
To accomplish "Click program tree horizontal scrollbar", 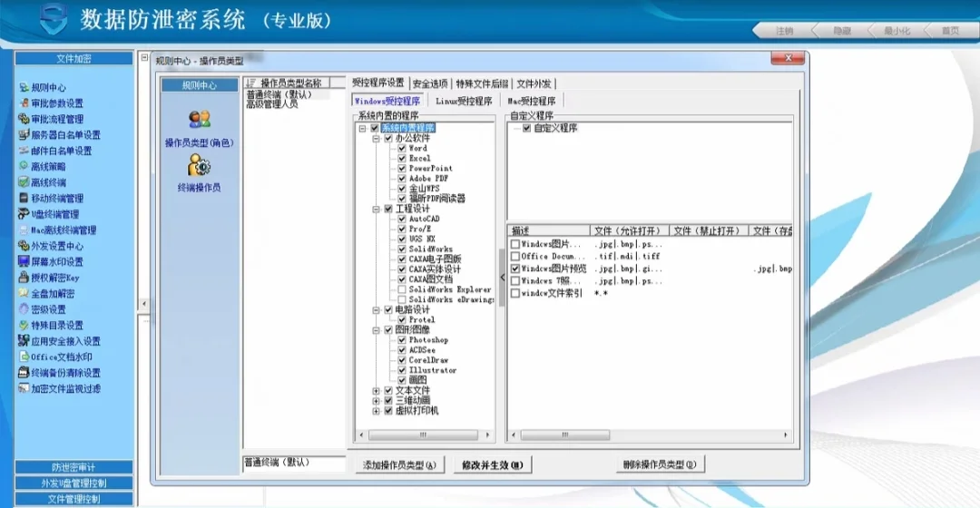I will (425, 435).
